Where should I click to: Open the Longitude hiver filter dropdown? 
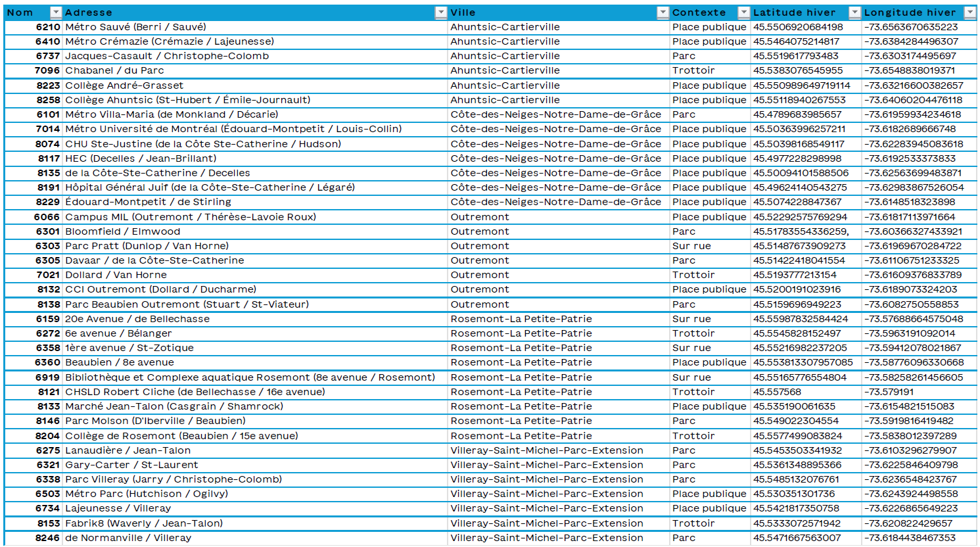[x=969, y=12]
